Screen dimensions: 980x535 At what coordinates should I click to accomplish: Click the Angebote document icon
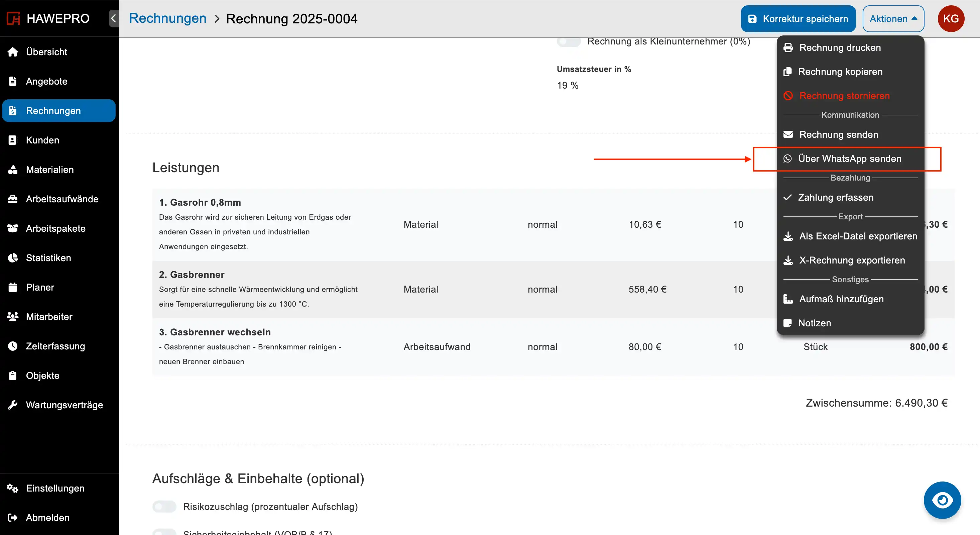coord(13,81)
